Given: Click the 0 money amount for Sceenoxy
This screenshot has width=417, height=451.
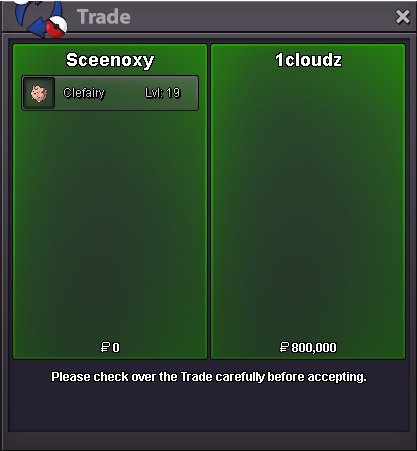Looking at the screenshot, I should point(116,348).
